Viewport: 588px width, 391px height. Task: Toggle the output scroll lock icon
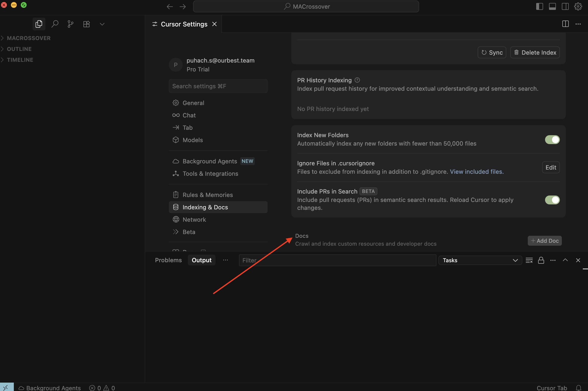point(541,260)
